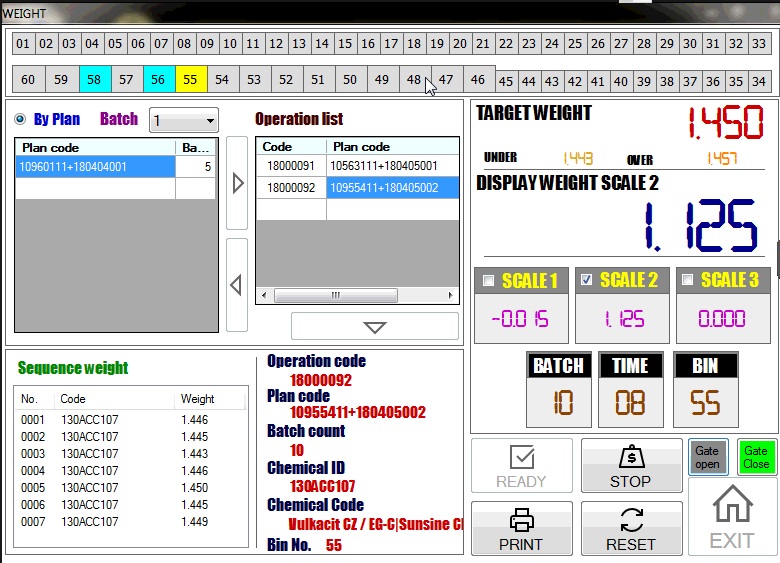The height and width of the screenshot is (563, 780).
Task: Click the left arrow to remove plan
Action: (237, 286)
